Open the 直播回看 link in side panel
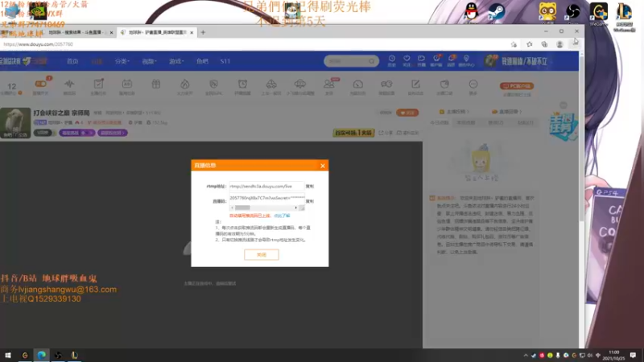 point(507,112)
